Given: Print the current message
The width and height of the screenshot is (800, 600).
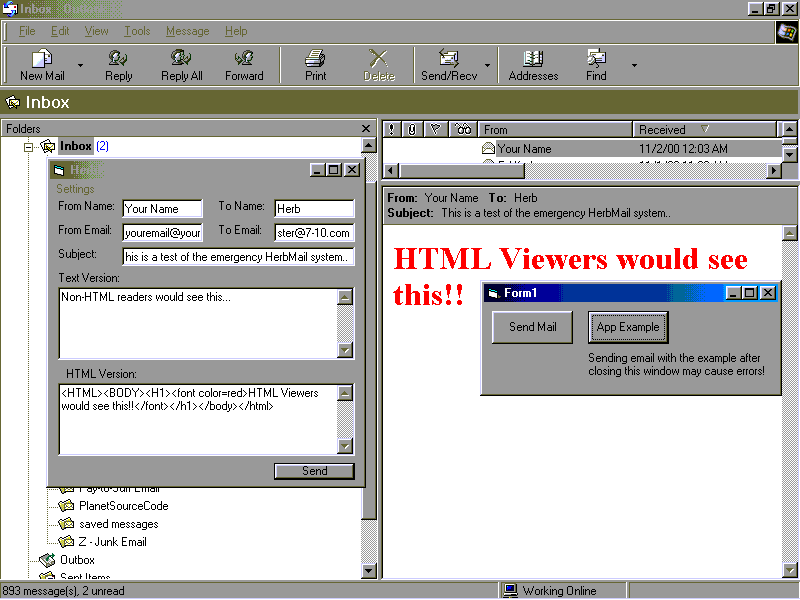Looking at the screenshot, I should pos(315,65).
